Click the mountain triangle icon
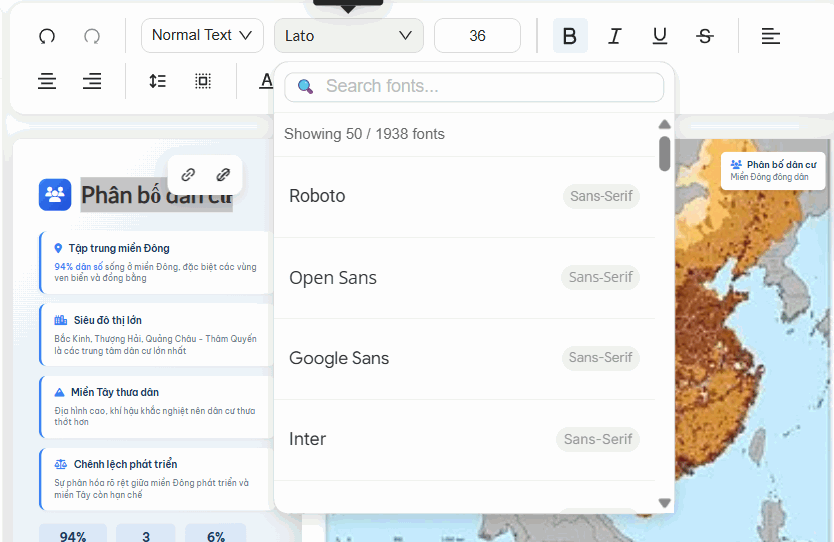Image resolution: width=834 pixels, height=542 pixels. pyautogui.click(x=60, y=393)
